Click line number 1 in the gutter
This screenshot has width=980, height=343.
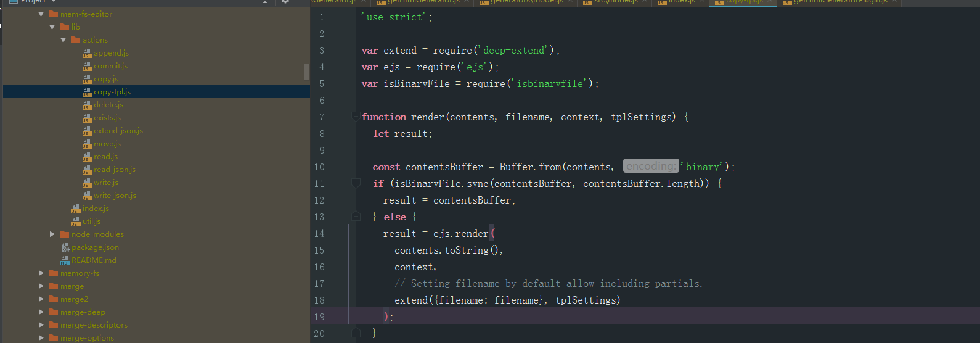[322, 17]
